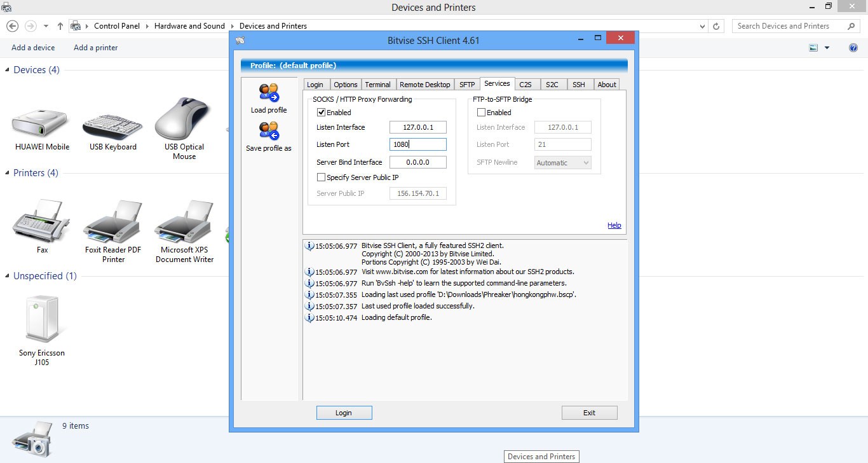The image size is (868, 463).
Task: Select the Fax printer icon
Action: tap(41, 220)
